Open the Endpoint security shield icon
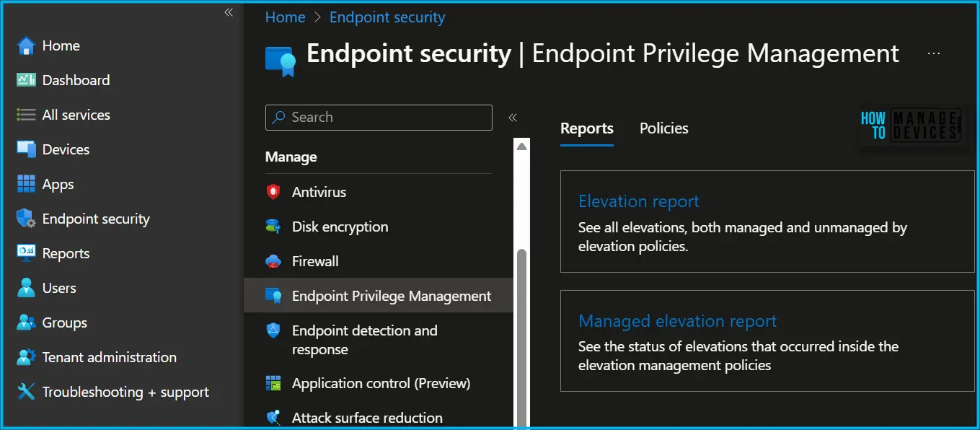The height and width of the screenshot is (430, 980). (26, 219)
